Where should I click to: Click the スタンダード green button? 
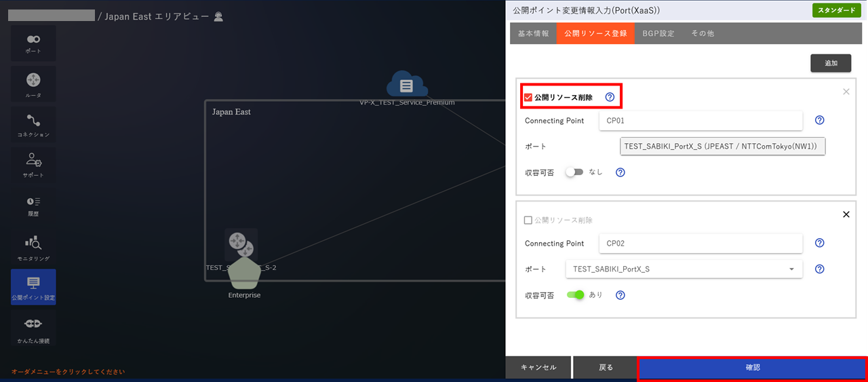(x=837, y=10)
